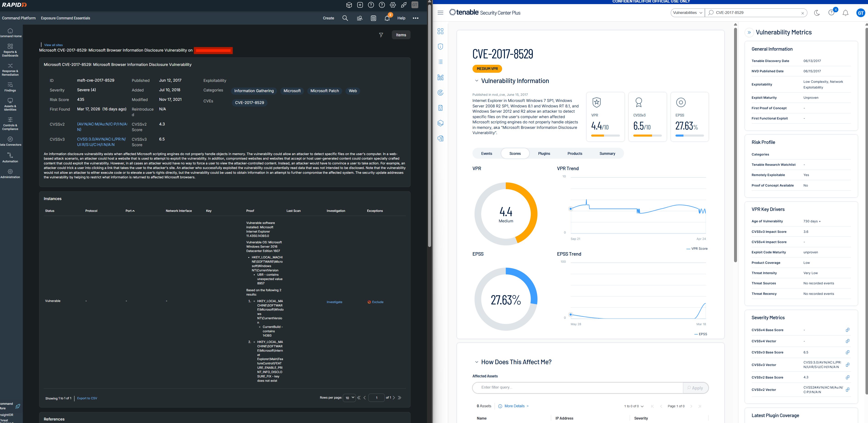Click Items button in Rapid7
868x423 pixels.
tap(401, 35)
